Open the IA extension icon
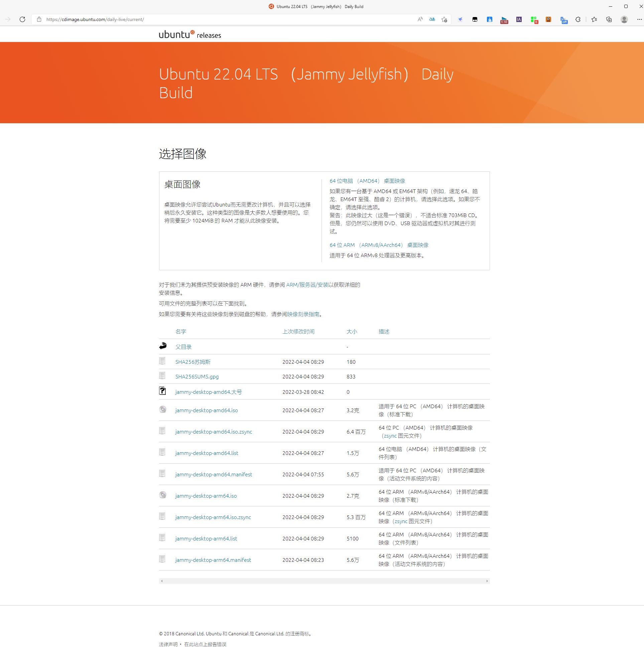Screen dimensions: 644x649 click(519, 19)
